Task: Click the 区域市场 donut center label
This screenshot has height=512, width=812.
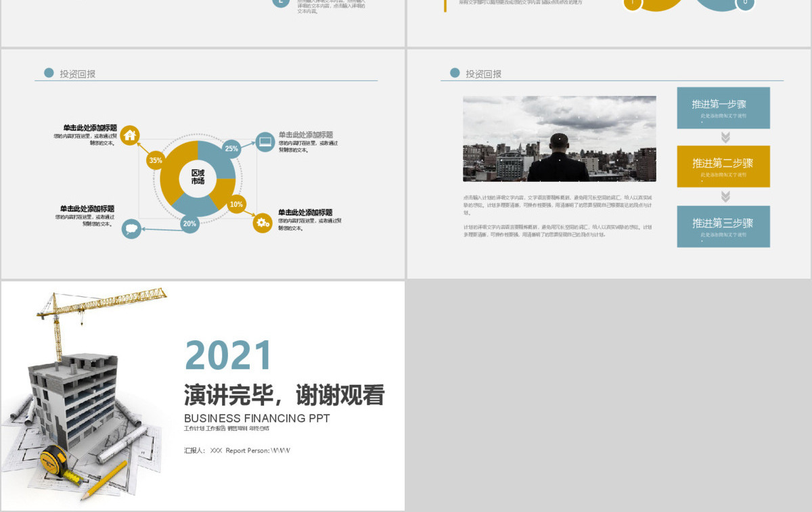Action: (x=198, y=177)
